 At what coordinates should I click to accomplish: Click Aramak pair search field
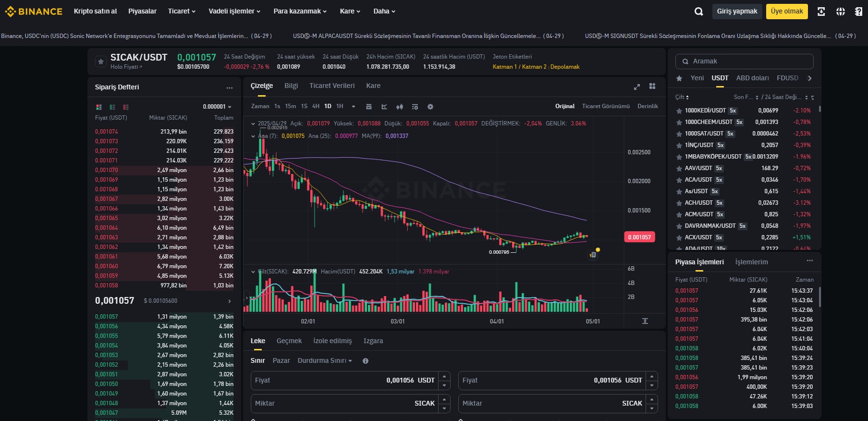coord(744,61)
